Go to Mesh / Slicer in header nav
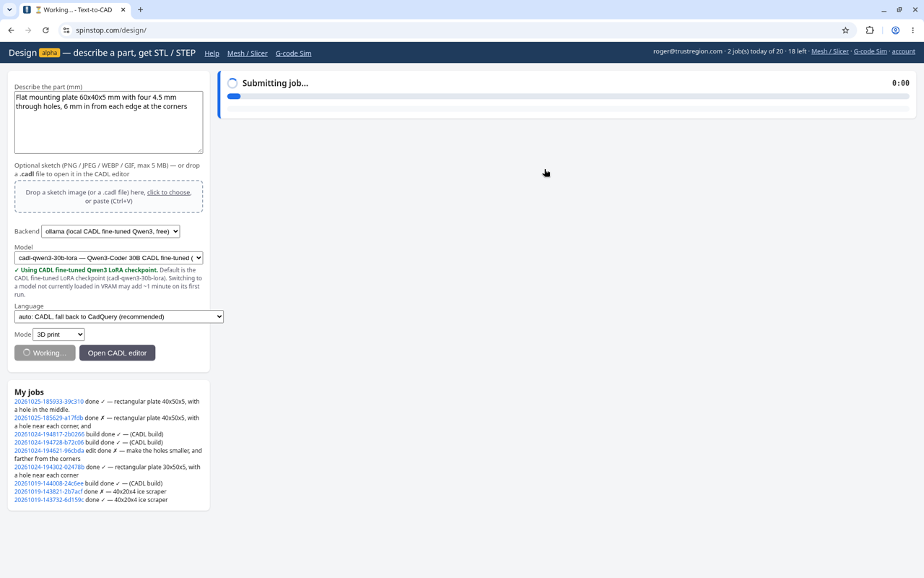 tap(247, 53)
